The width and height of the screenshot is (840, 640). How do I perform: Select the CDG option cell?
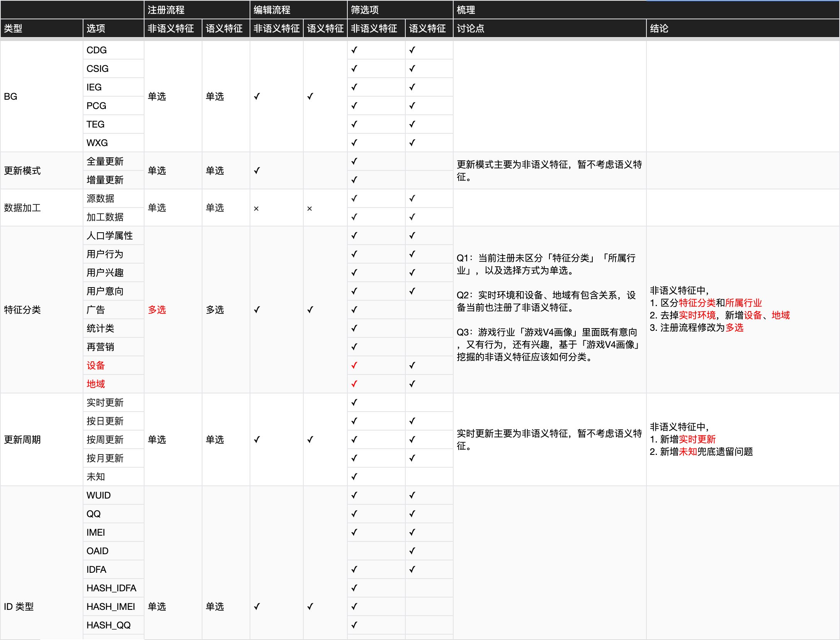[x=114, y=50]
